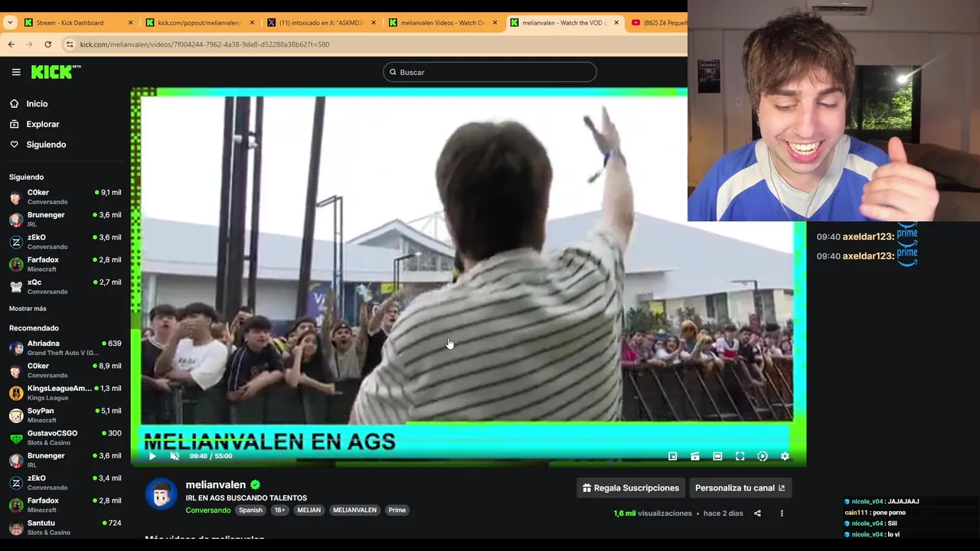
Task: Open SoyPan Minecraft channel
Action: point(65,416)
